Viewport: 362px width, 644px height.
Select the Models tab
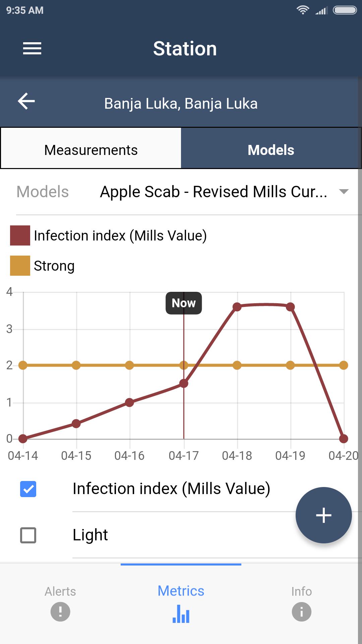click(x=271, y=150)
